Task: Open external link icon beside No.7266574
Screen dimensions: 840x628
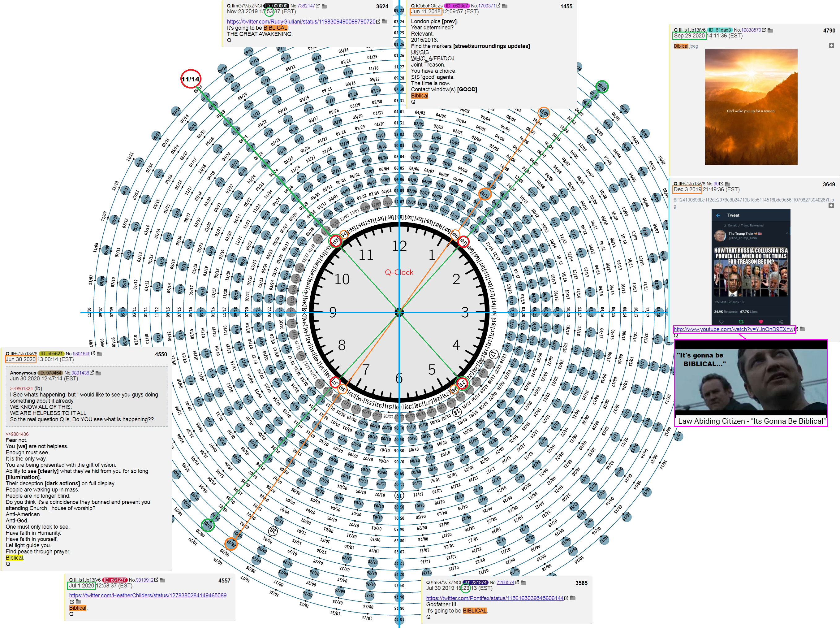Action: tap(517, 582)
